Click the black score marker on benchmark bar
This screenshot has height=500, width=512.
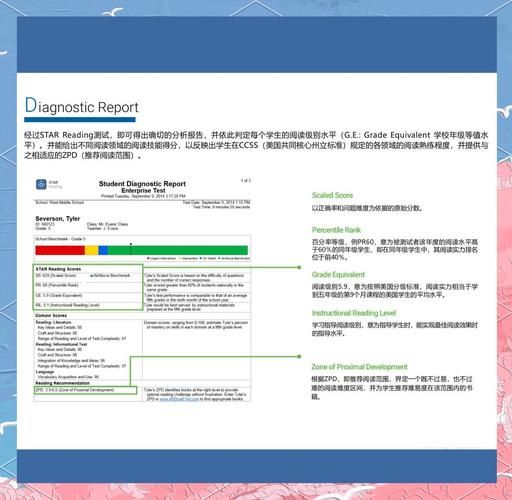click(x=131, y=244)
